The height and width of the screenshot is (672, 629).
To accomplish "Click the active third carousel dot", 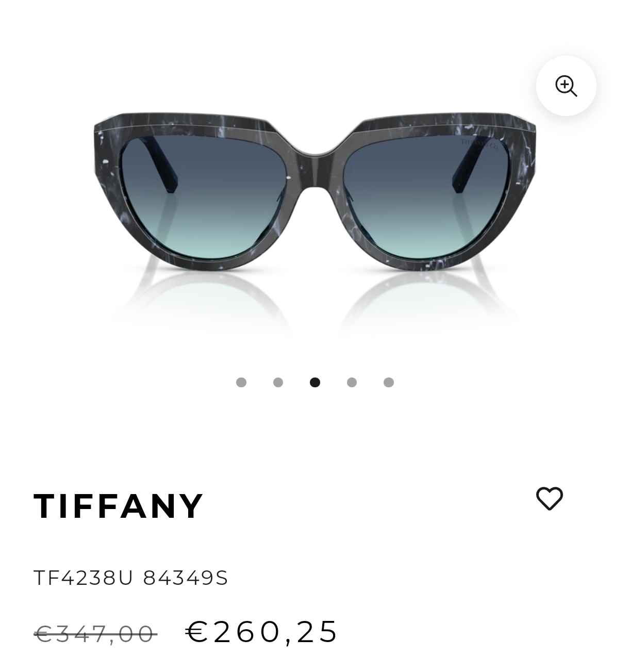I will point(315,382).
